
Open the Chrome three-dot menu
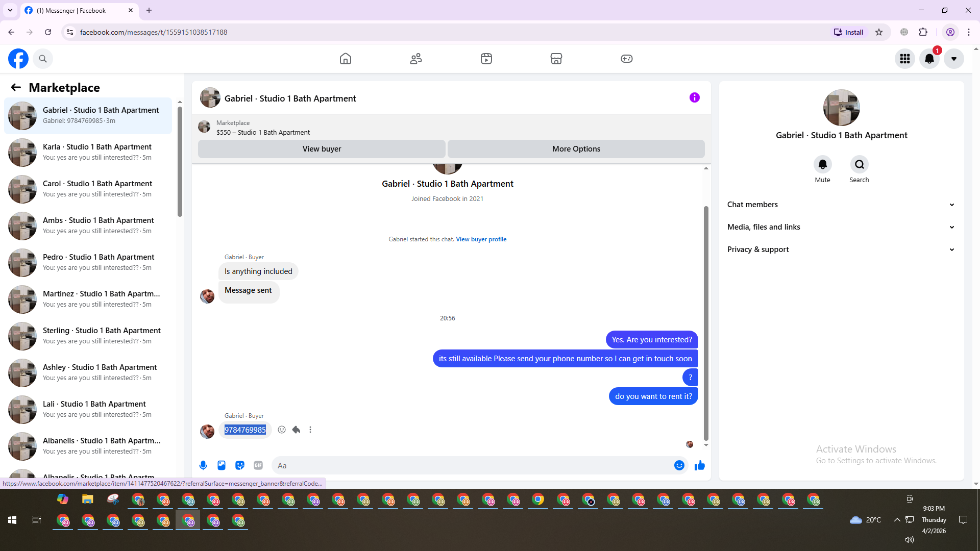tap(969, 32)
